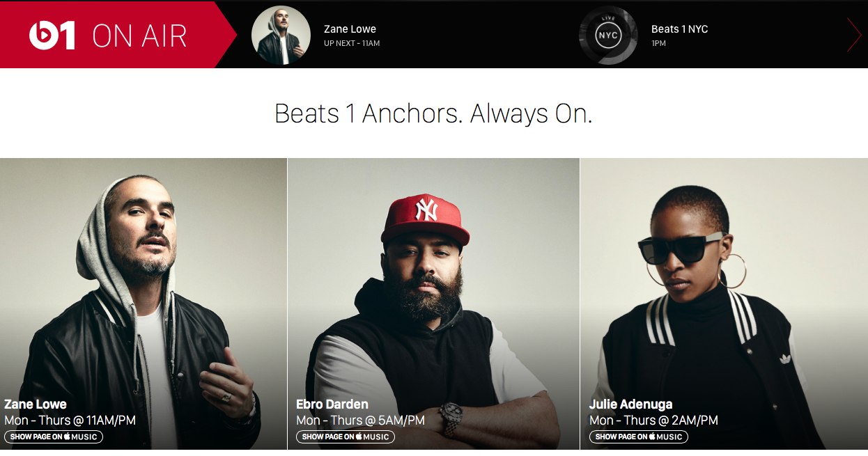Click the Apple logo in Ebro Darden's button
Viewport: 868px width, 456px height.
pos(359,437)
